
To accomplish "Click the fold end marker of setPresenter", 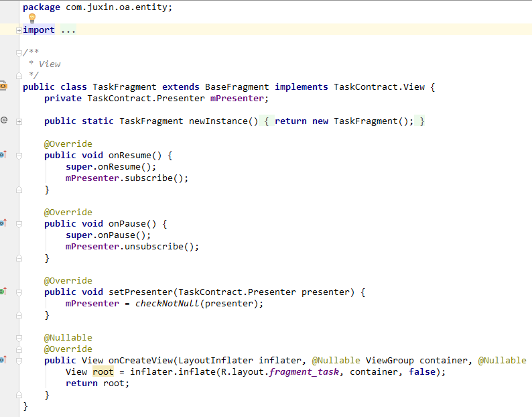I will coord(19,316).
